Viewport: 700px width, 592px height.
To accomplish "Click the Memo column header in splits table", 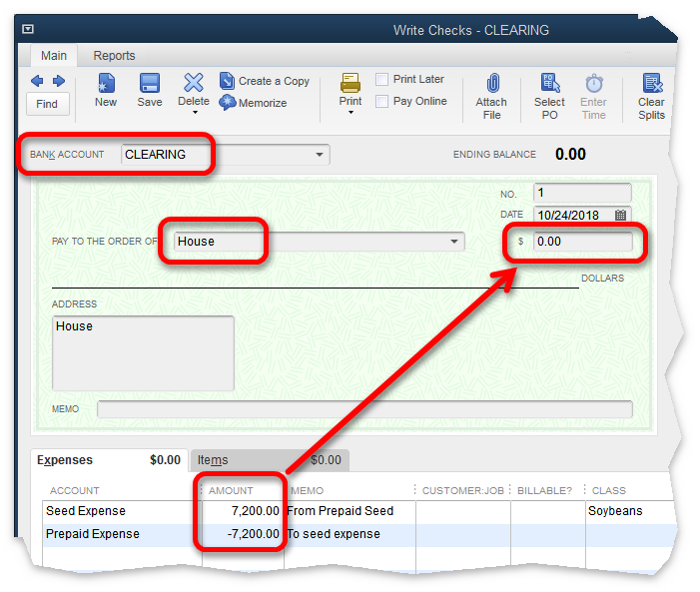I will (308, 490).
